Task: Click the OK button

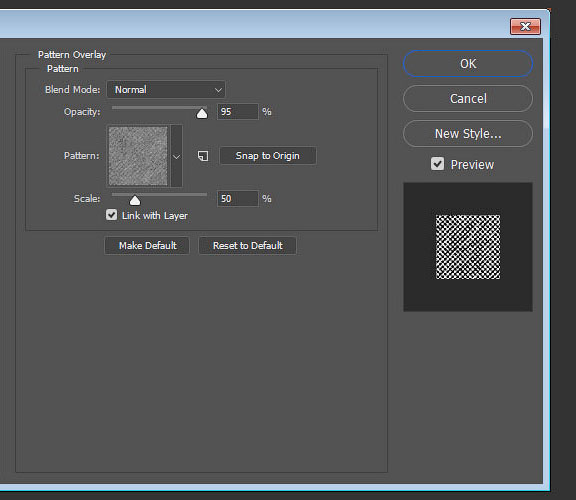Action: click(468, 64)
